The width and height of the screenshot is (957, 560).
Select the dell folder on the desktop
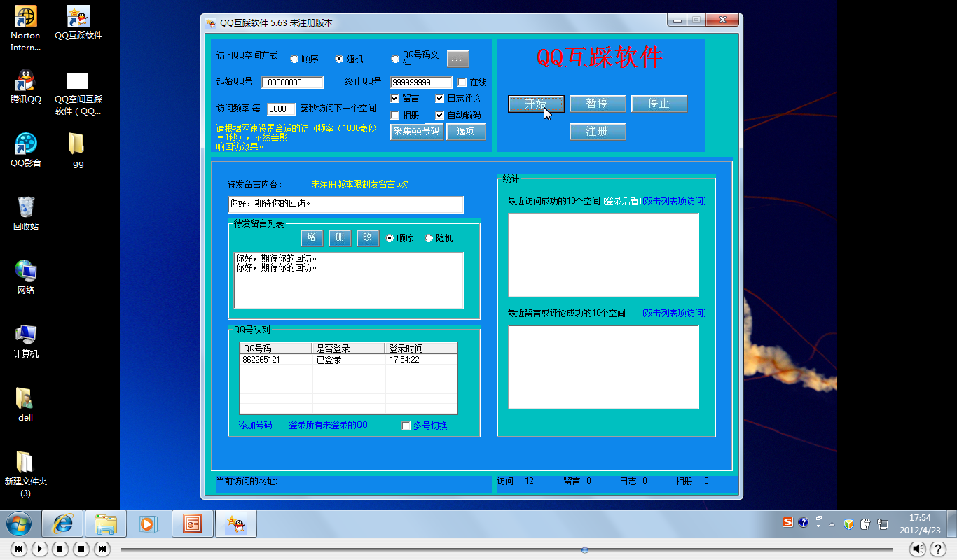(x=26, y=405)
